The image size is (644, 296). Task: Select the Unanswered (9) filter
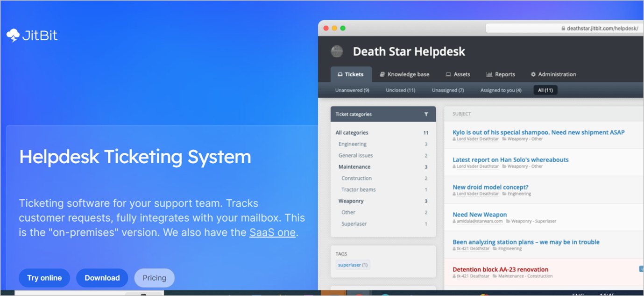point(352,90)
